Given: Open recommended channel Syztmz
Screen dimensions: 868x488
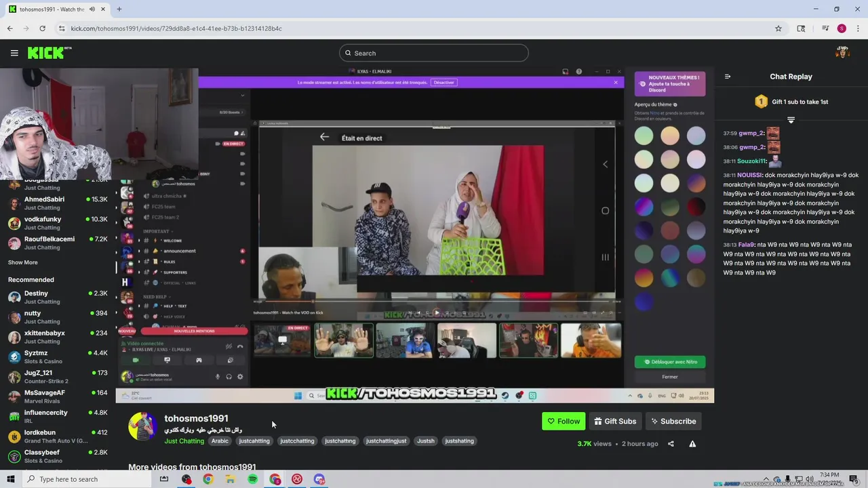Looking at the screenshot, I should pos(58,357).
